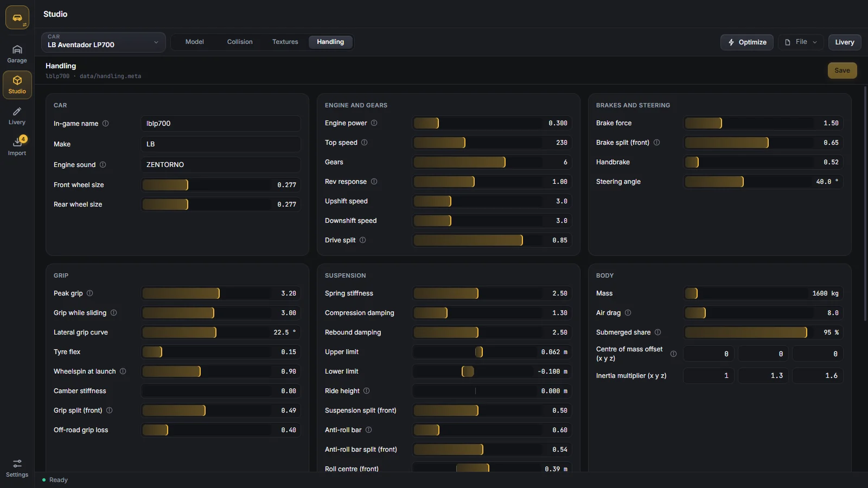Click the Inertia multiplier field showing 1.3
The height and width of the screenshot is (488, 868).
pos(763,376)
